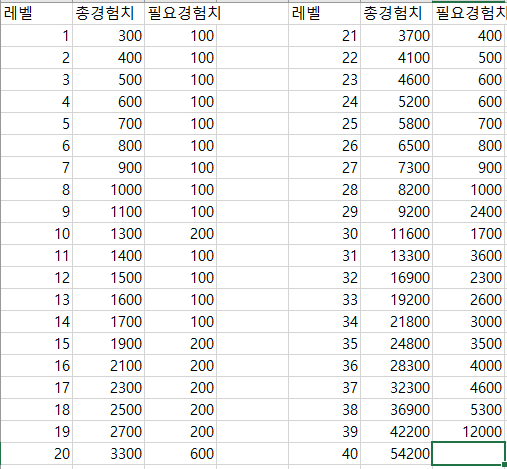507x469 pixels.
Task: Click the cell containing 5300
Action: coord(468,409)
